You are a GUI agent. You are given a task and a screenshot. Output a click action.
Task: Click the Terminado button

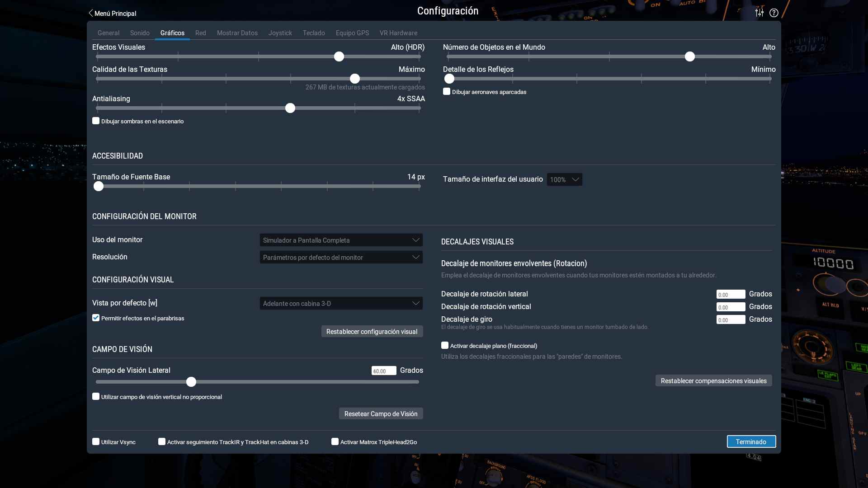click(x=751, y=441)
